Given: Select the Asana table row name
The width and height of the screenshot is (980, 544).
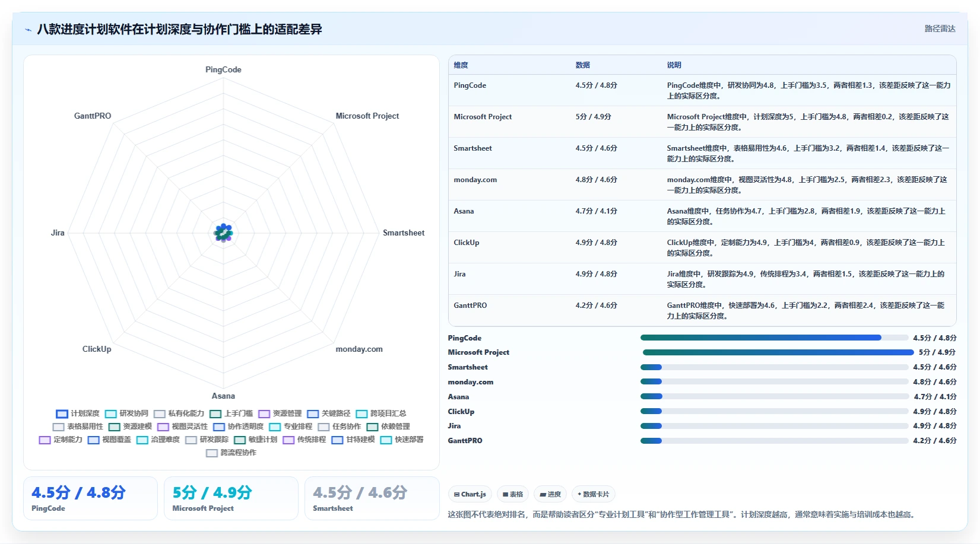Looking at the screenshot, I should pyautogui.click(x=464, y=211).
